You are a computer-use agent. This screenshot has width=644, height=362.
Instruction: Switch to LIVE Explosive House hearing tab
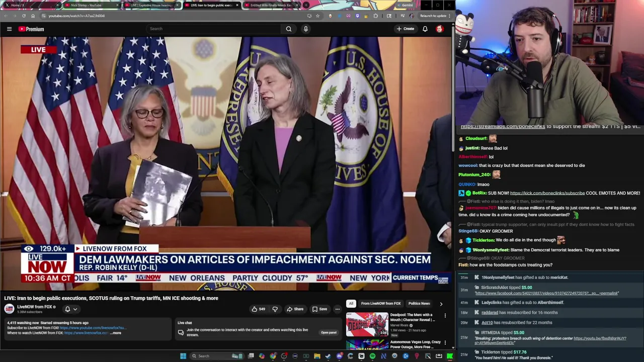(151, 5)
